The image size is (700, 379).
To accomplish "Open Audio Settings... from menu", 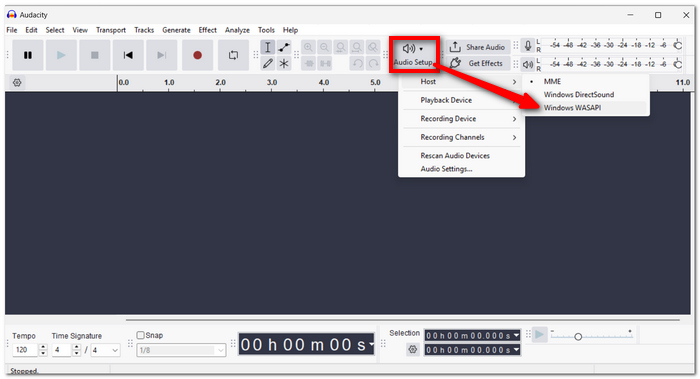I will tap(461, 169).
